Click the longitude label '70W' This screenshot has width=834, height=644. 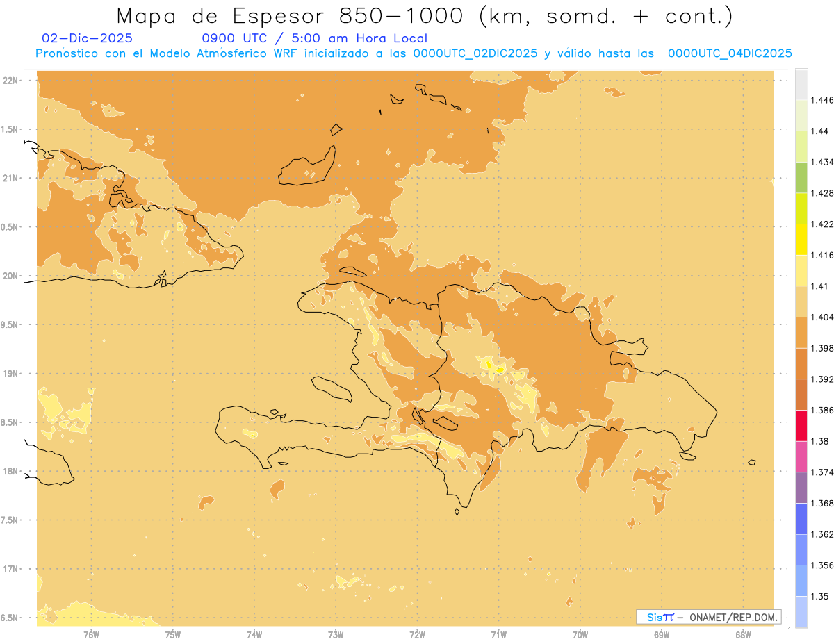[x=580, y=634]
